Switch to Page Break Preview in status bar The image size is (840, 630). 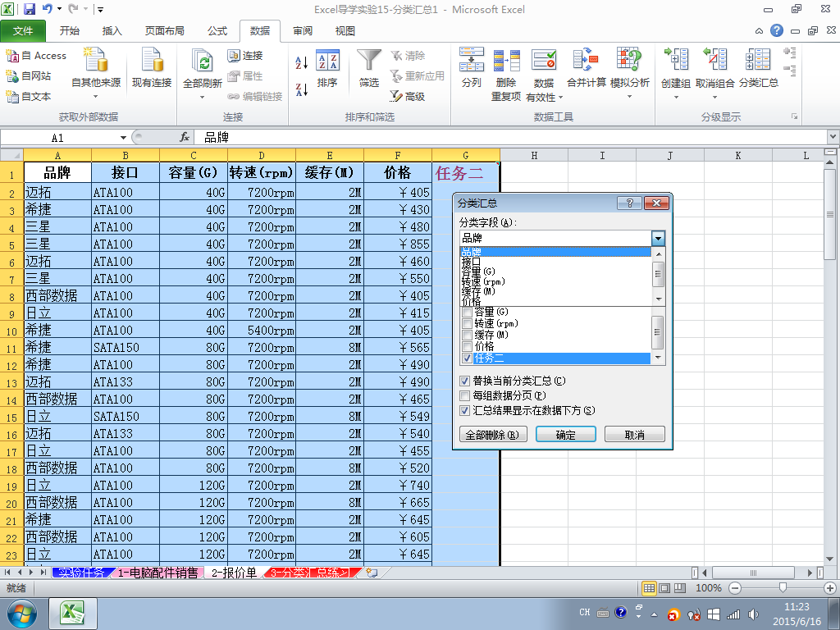coord(679,587)
